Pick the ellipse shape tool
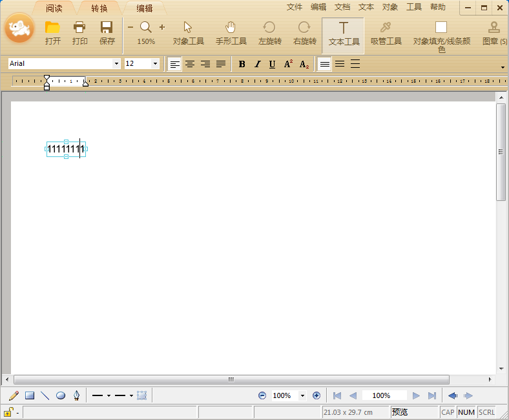 (x=61, y=395)
